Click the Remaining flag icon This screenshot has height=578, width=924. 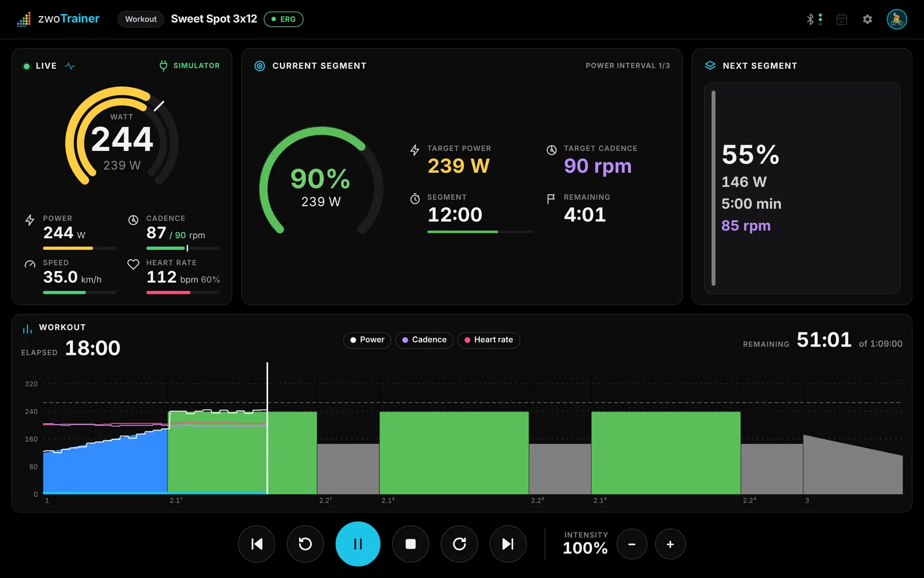click(x=551, y=199)
